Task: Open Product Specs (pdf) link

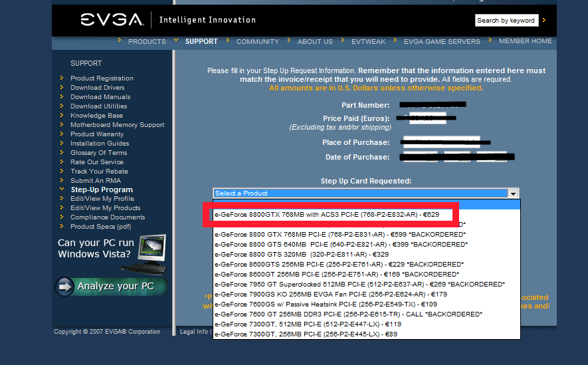Action: [x=100, y=227]
